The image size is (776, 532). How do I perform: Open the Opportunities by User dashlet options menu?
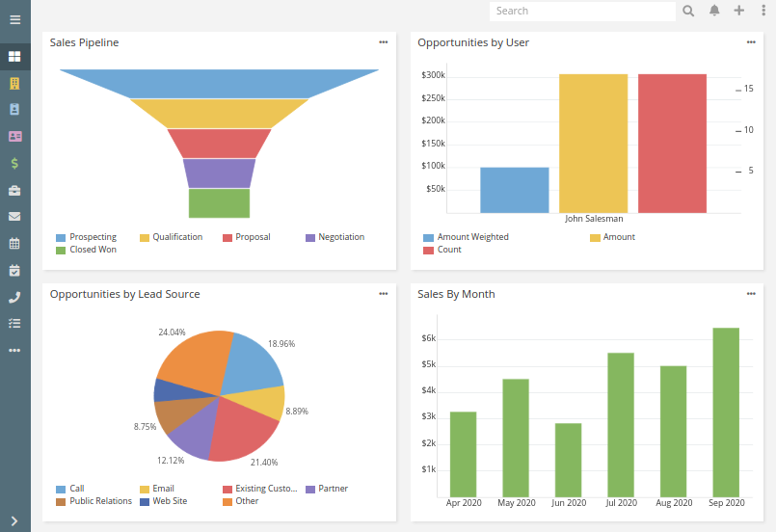(751, 42)
